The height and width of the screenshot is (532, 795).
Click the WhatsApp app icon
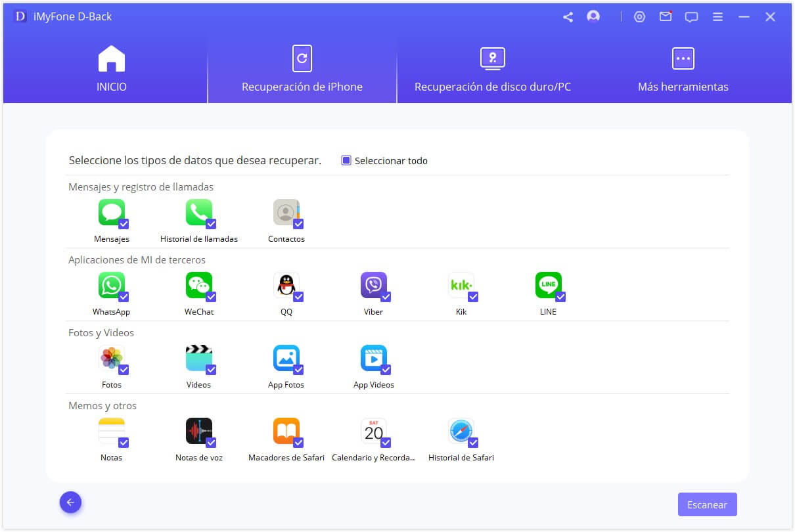point(110,284)
